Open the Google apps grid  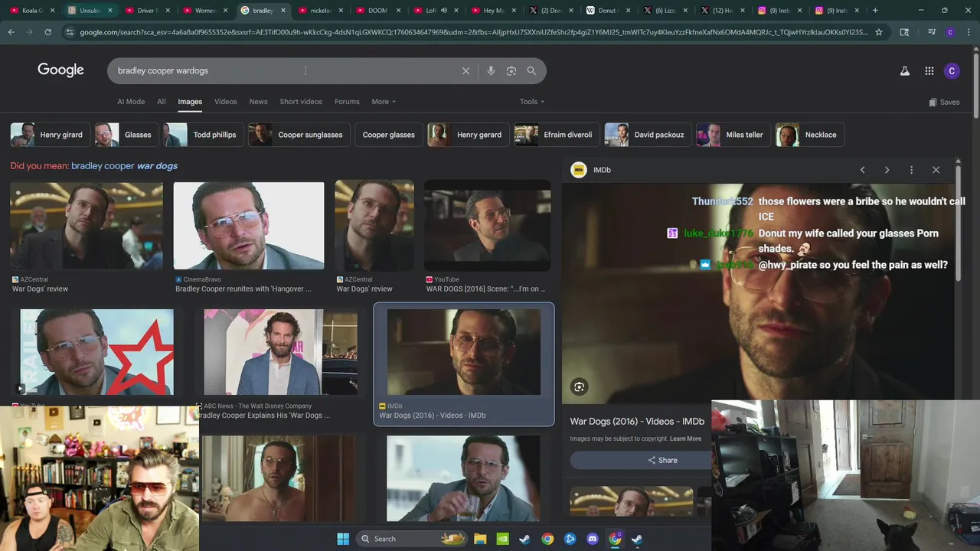pos(929,70)
